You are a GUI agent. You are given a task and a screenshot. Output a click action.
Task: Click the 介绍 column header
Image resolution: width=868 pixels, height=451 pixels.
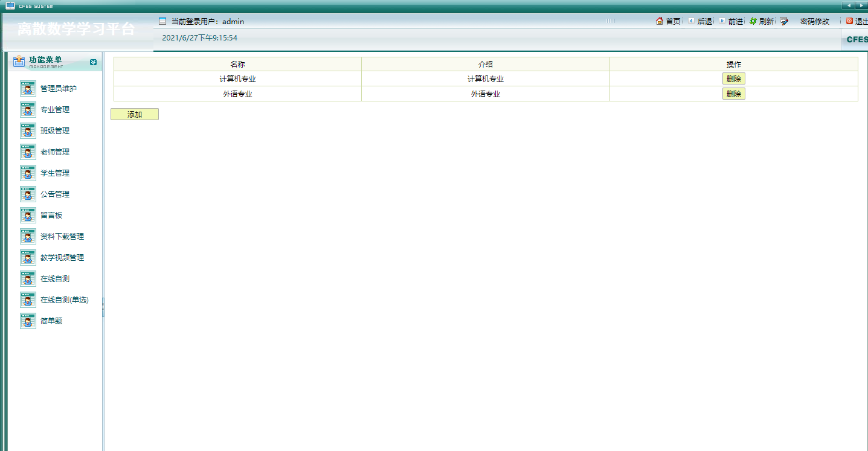click(x=486, y=64)
